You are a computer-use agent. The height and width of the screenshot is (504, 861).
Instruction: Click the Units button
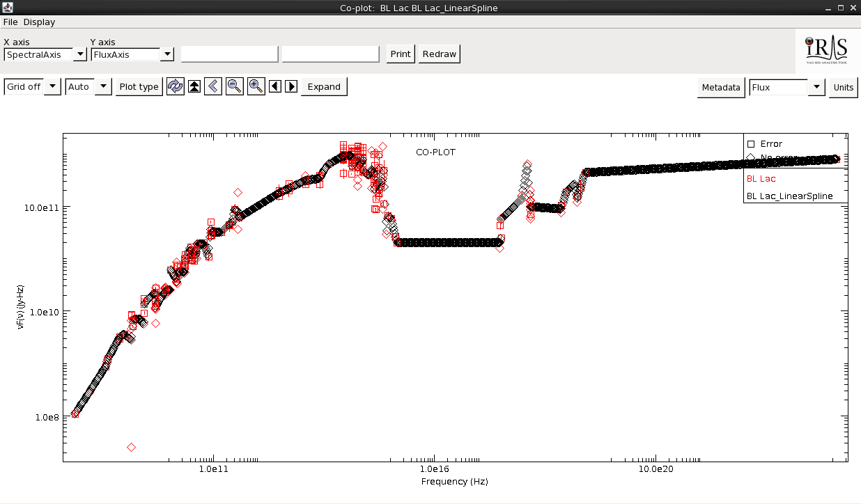click(843, 87)
